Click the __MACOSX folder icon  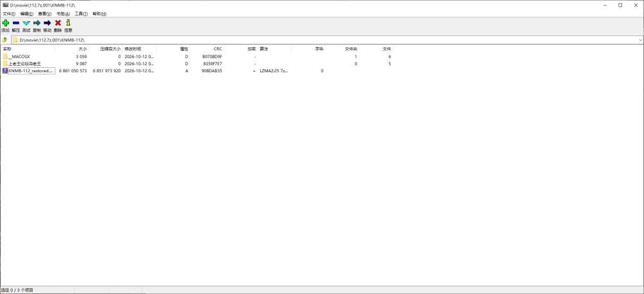(x=5, y=56)
